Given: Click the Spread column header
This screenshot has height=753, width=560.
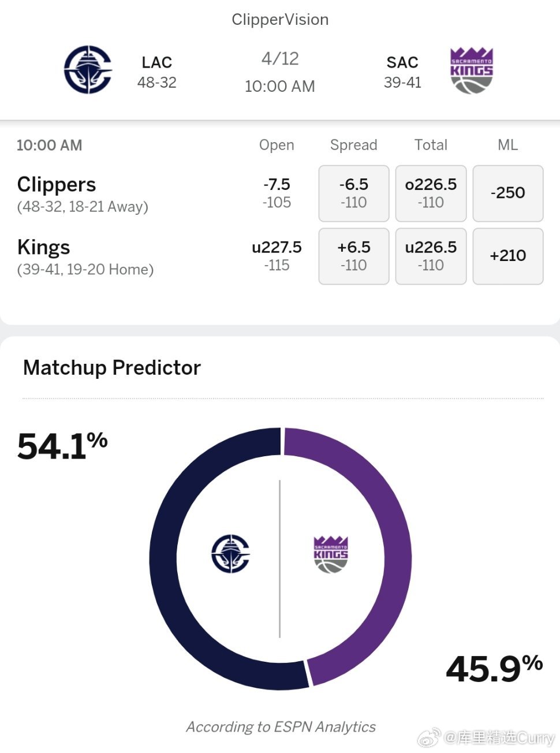Looking at the screenshot, I should click(354, 145).
